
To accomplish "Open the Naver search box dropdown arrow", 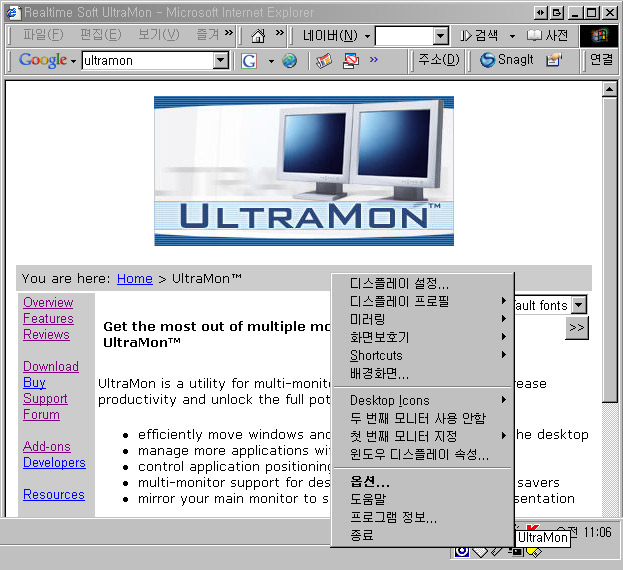I will 440,36.
